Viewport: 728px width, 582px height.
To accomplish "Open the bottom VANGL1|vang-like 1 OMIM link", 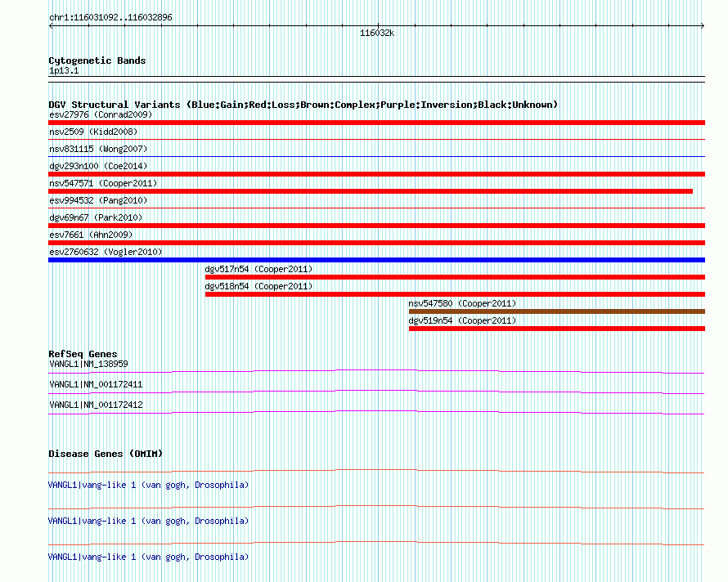I will 148,557.
